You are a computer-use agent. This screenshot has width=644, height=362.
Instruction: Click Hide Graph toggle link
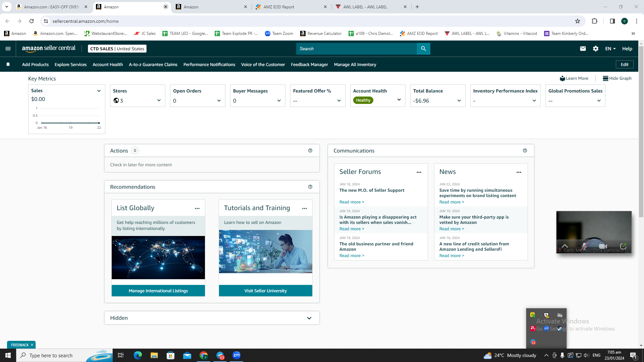pyautogui.click(x=617, y=78)
